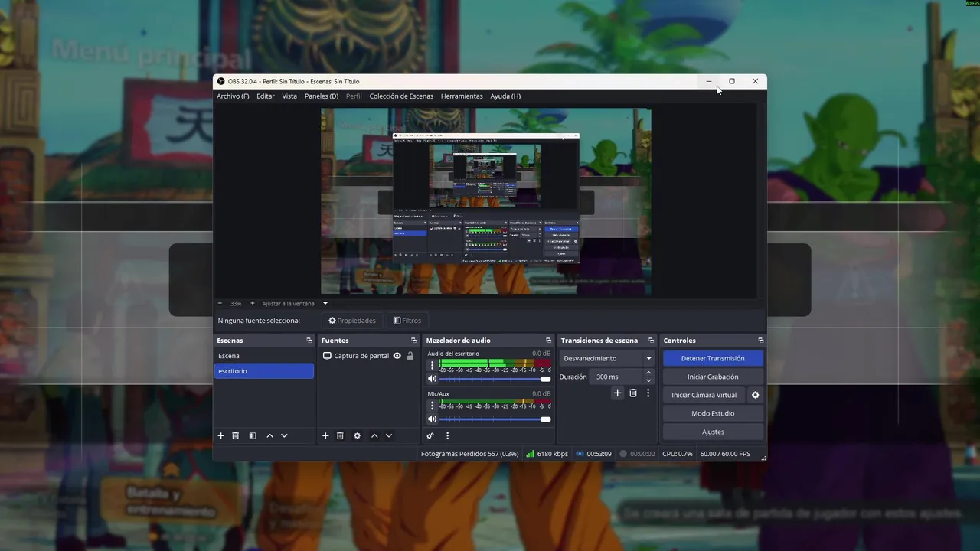The height and width of the screenshot is (551, 980).
Task: Click the recording status dot beside 00:00:00
Action: (x=623, y=454)
